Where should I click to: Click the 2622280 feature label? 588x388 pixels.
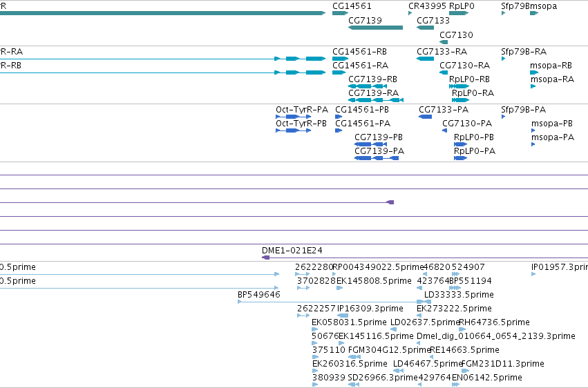314,267
